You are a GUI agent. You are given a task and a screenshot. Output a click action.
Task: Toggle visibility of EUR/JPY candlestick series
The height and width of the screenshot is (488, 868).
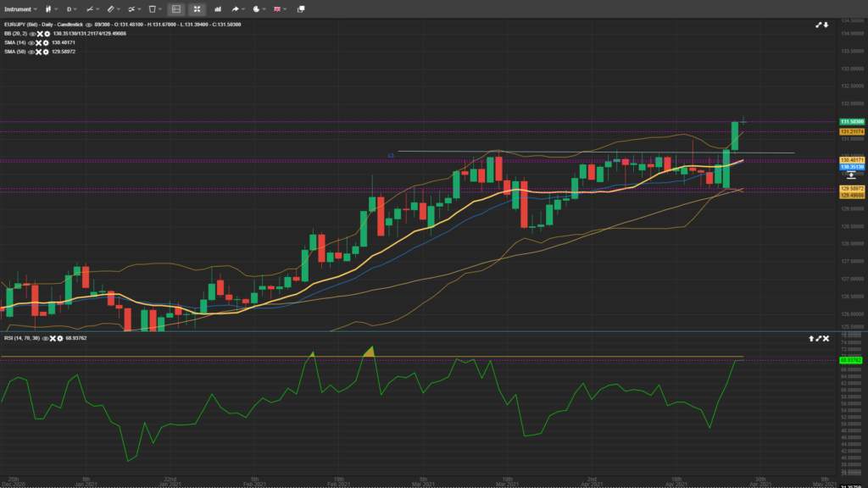click(88, 25)
